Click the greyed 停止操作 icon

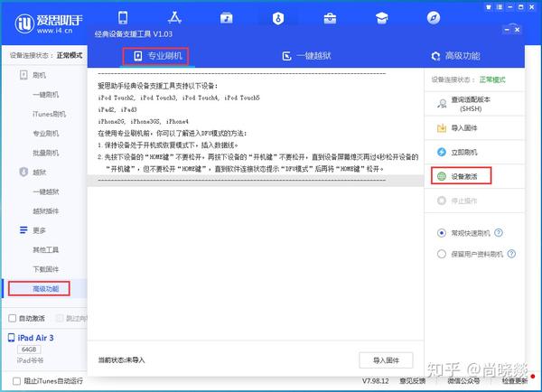[442, 201]
